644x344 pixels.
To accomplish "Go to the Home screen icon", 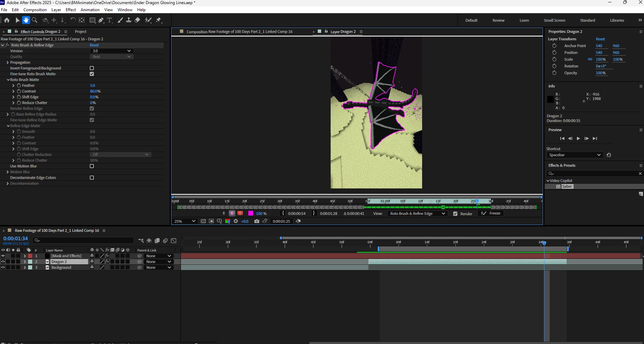I will click(x=7, y=20).
